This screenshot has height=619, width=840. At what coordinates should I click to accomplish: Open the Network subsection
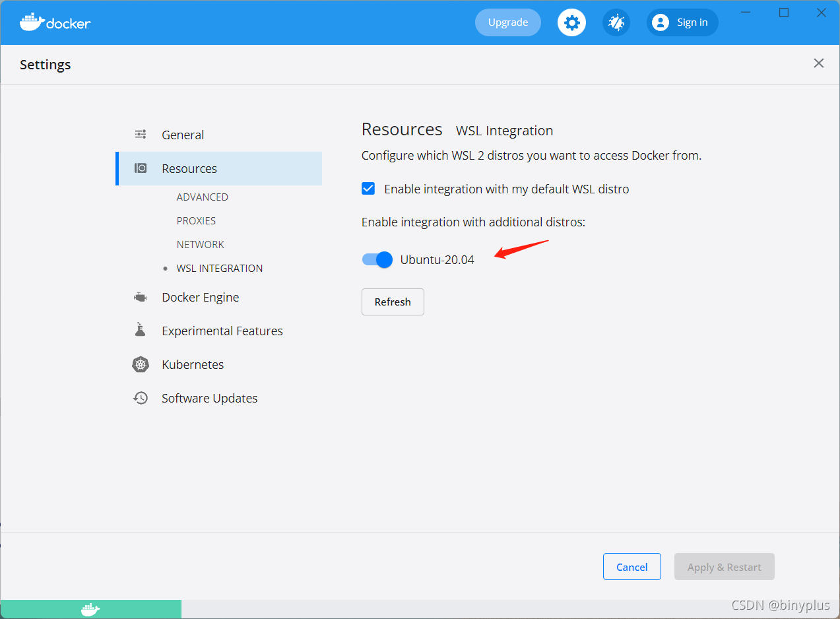click(201, 244)
